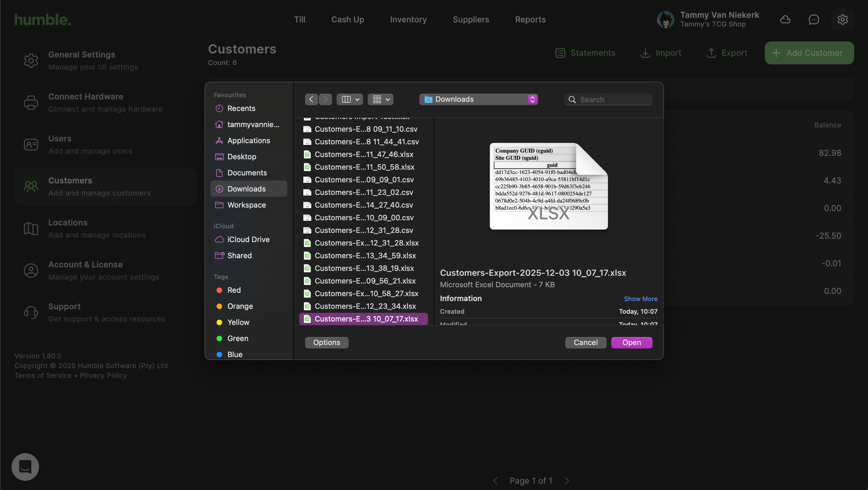Open the grouping options dropdown
Screen dimensions: 868x490
(380, 99)
